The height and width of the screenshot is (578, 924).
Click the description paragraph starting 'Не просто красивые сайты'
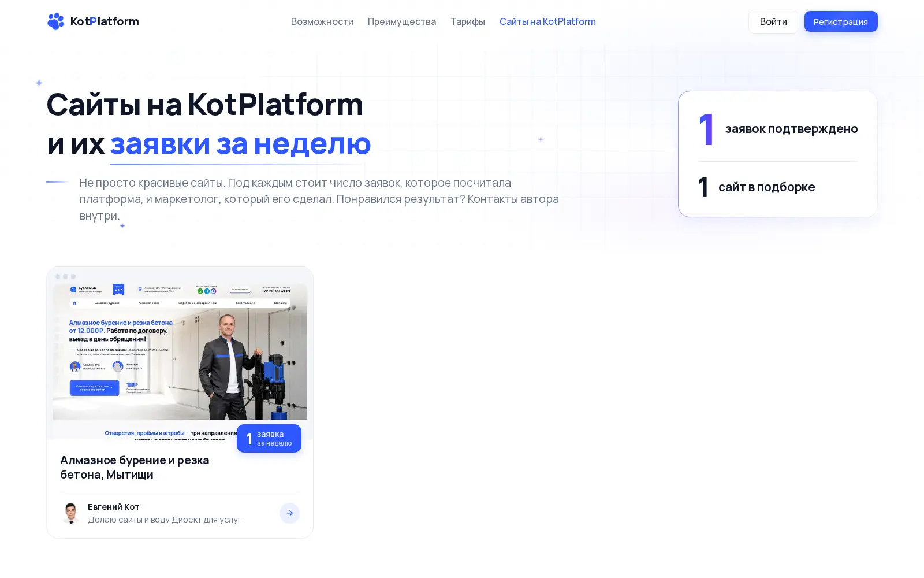pos(319,199)
